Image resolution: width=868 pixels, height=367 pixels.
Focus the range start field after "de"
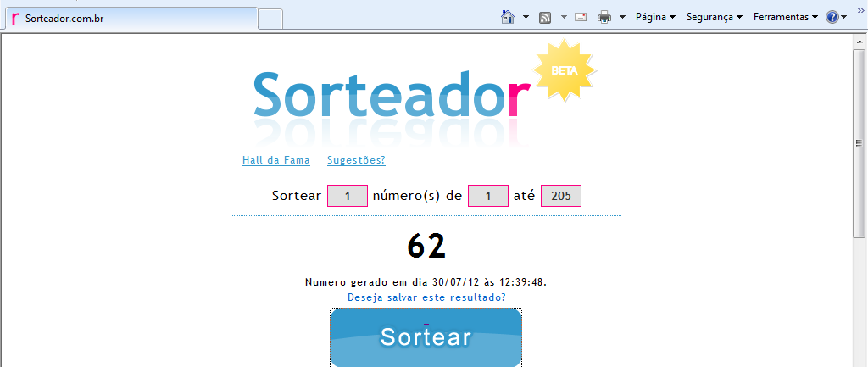click(x=488, y=196)
